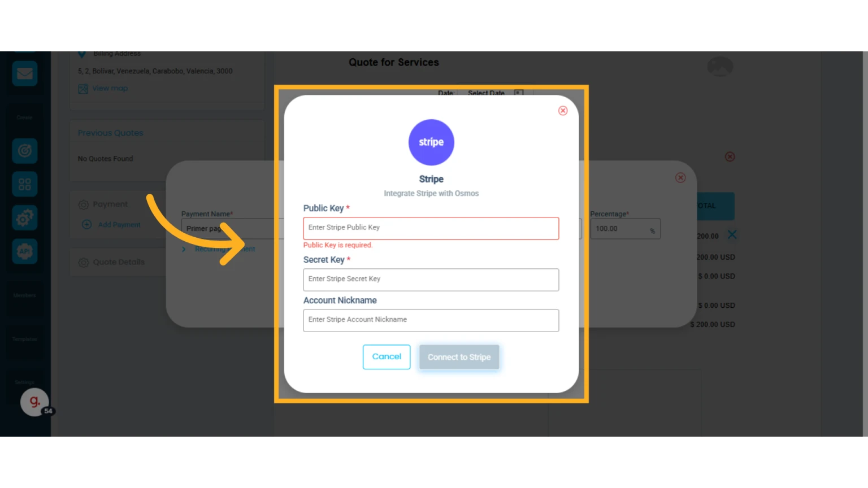This screenshot has width=868, height=488.
Task: Expand the Recurring payment chevron
Action: point(184,249)
